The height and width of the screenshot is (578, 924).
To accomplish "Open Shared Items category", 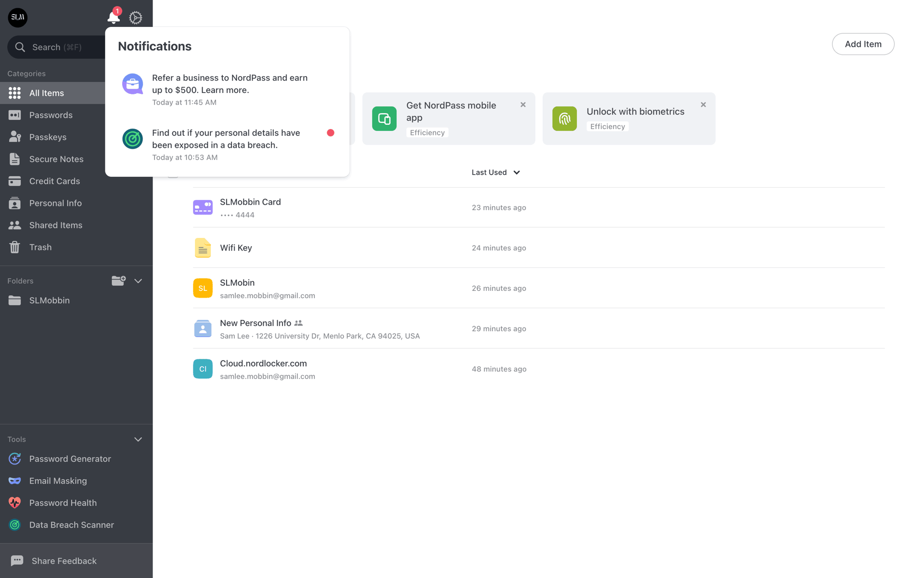I will tap(76, 225).
